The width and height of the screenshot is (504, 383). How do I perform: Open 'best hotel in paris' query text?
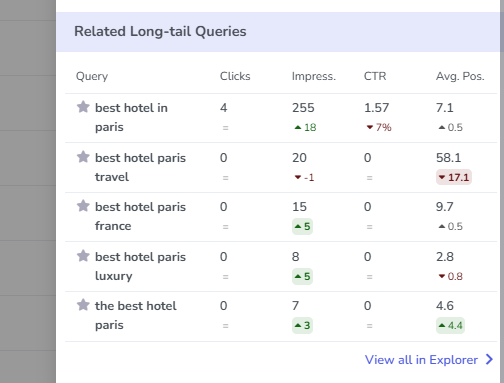coord(131,117)
